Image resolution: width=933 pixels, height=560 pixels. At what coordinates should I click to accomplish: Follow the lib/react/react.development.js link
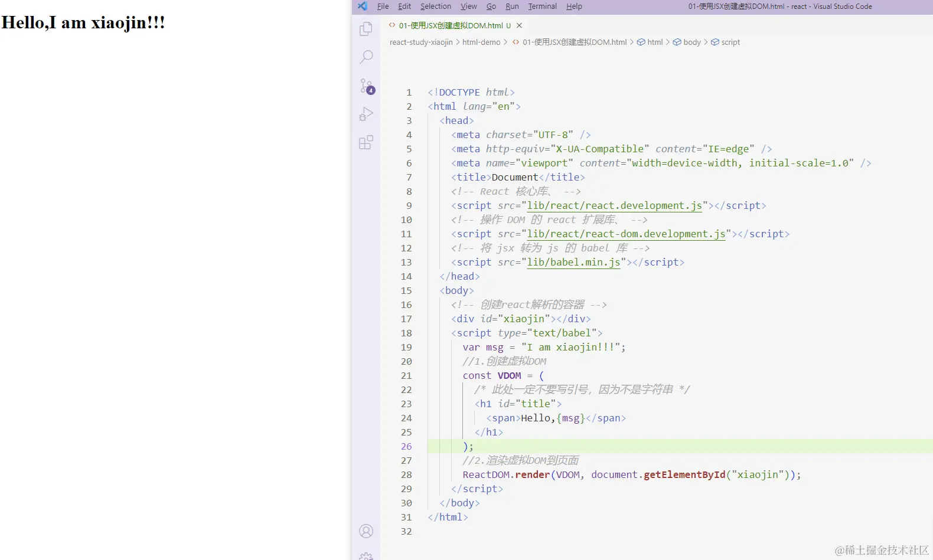[614, 205]
